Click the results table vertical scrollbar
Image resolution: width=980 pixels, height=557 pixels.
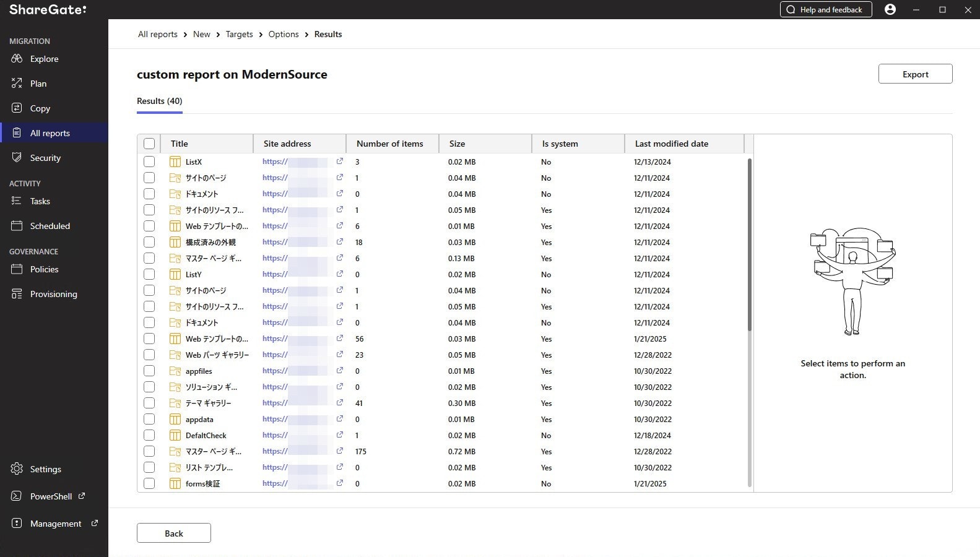(x=750, y=244)
